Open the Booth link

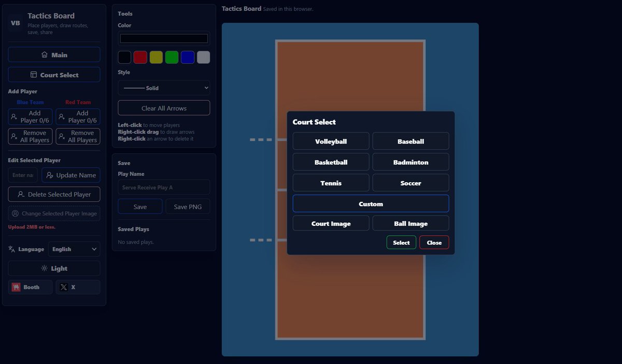(x=30, y=287)
